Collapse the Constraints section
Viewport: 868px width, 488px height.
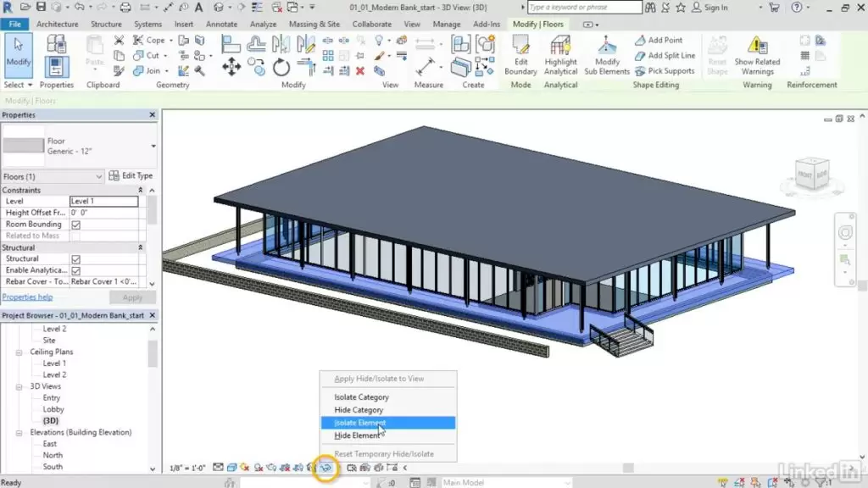140,191
